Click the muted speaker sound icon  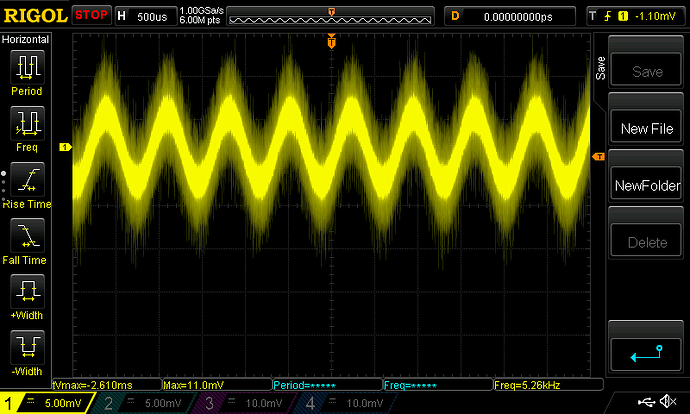(668, 401)
